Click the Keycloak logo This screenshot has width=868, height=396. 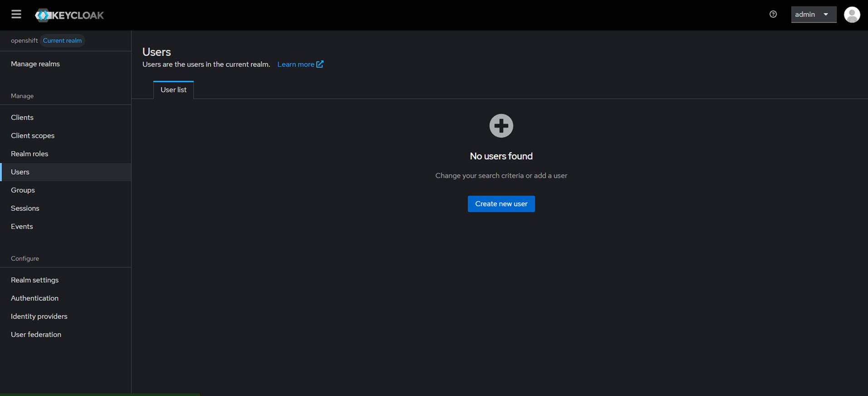69,15
